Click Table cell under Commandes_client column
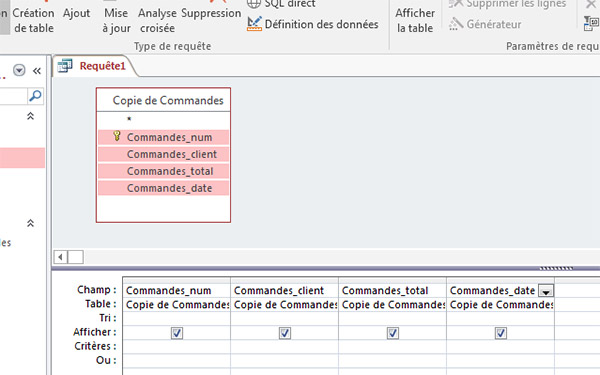Screen dimensions: 600x375 [x=284, y=305]
